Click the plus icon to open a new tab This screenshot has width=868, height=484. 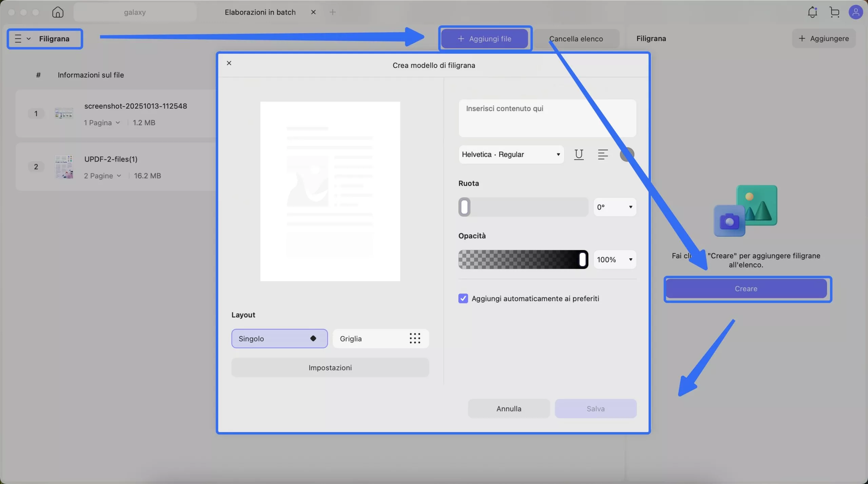click(x=332, y=12)
